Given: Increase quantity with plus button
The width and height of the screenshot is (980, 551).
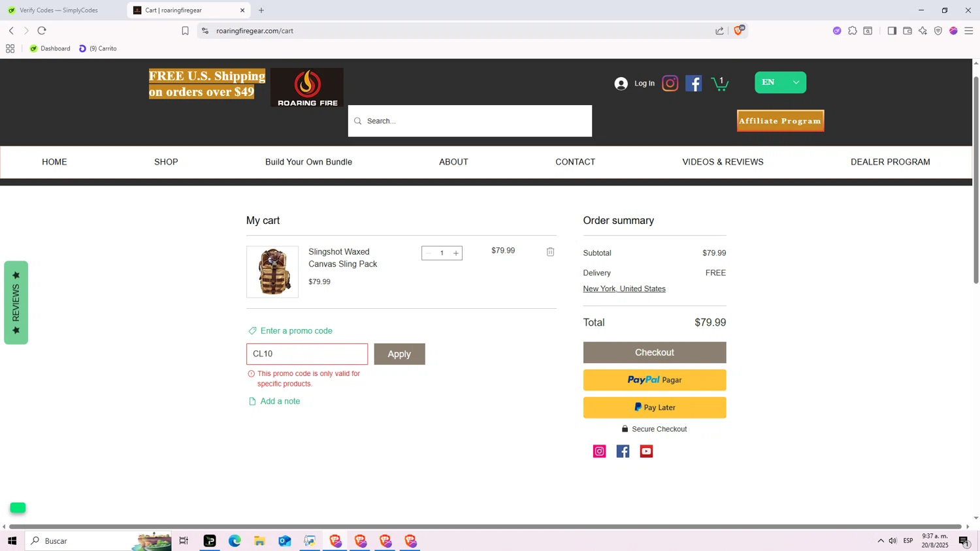Looking at the screenshot, I should [456, 253].
